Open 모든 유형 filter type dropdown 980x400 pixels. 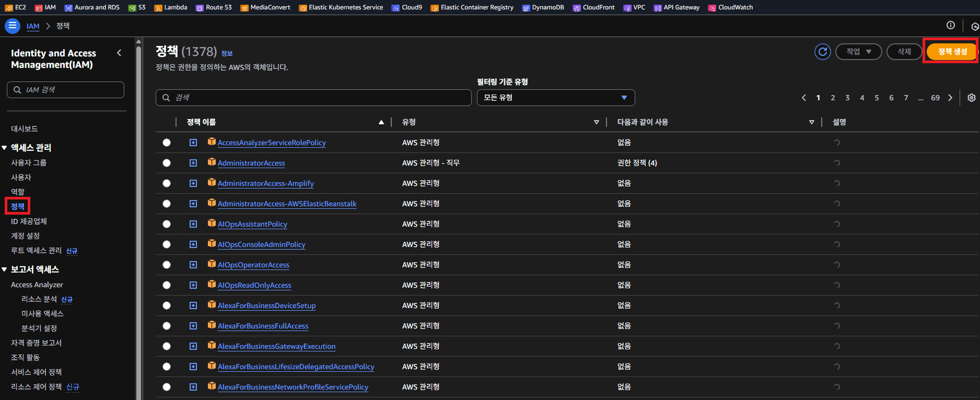(556, 98)
